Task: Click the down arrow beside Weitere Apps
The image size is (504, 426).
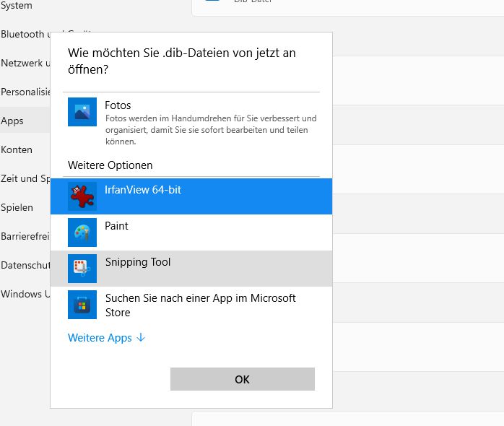Action: [x=141, y=338]
